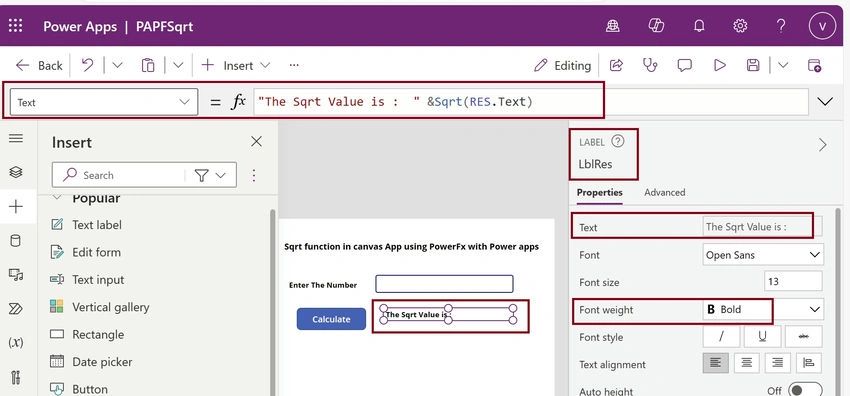Viewport: 850px width, 396px height.
Task: Go Back from the editor
Action: (x=39, y=66)
